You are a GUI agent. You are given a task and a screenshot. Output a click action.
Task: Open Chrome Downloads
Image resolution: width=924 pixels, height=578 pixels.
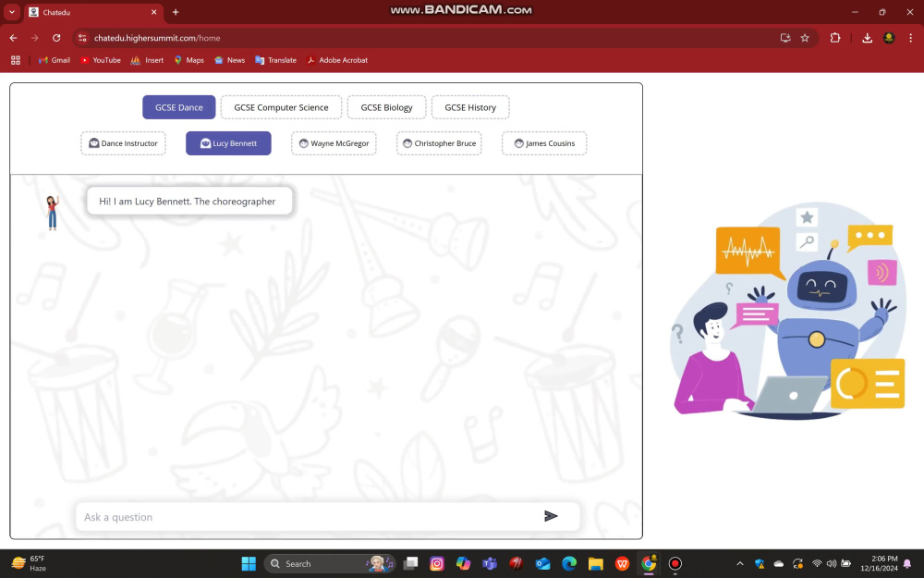867,38
